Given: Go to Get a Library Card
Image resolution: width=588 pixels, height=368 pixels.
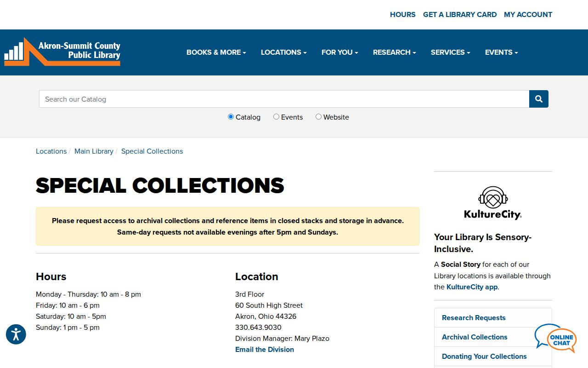Looking at the screenshot, I should [460, 15].
